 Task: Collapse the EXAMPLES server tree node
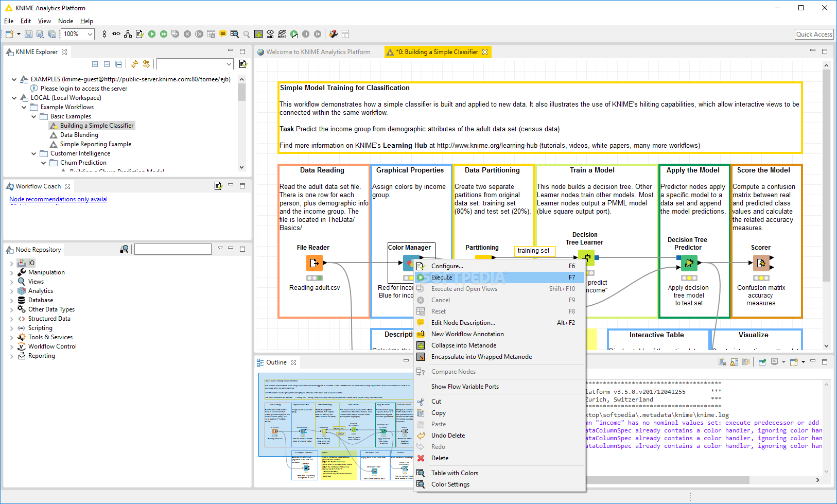pos(14,79)
